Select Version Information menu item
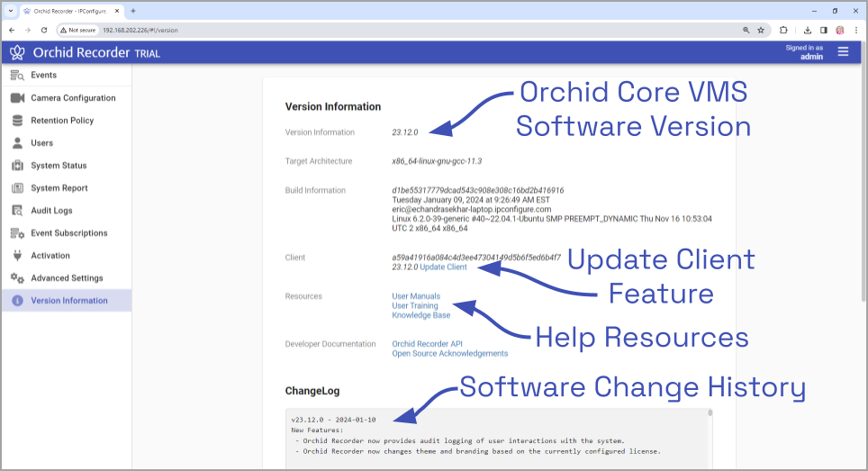Viewport: 868px width, 471px height. 67,301
